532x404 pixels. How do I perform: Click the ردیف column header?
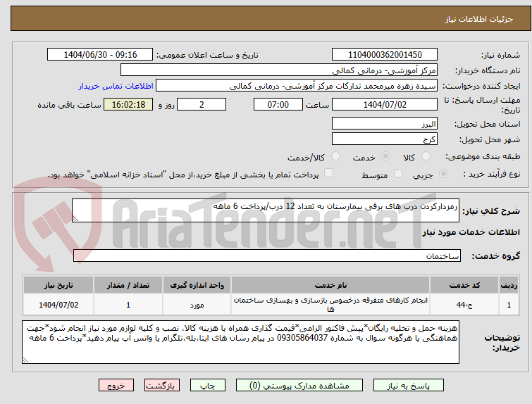pos(509,285)
